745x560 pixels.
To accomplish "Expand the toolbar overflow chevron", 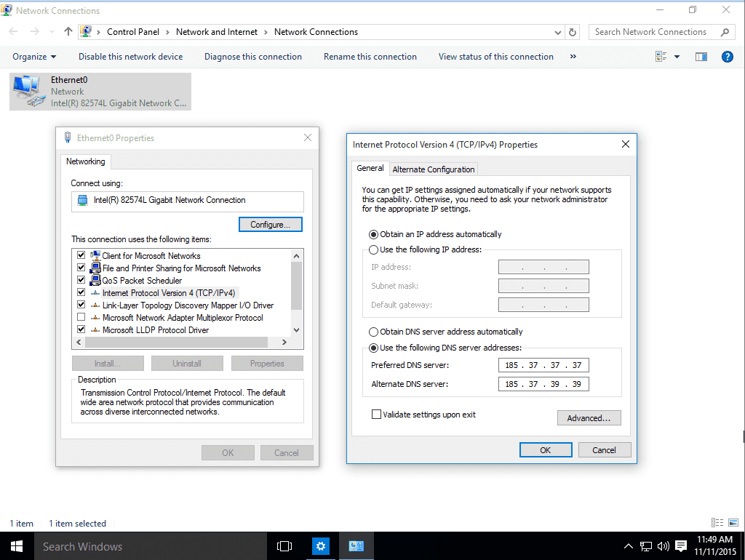I will tap(573, 57).
